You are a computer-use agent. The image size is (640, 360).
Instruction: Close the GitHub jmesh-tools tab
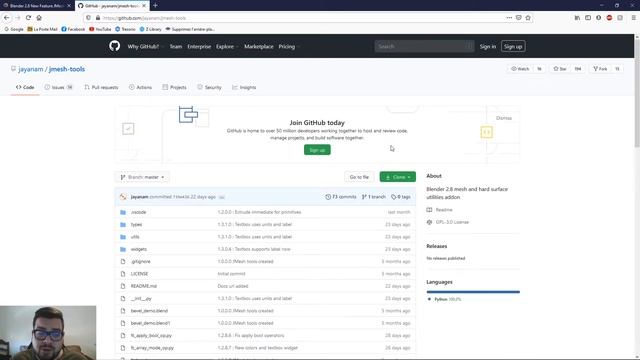point(144,6)
